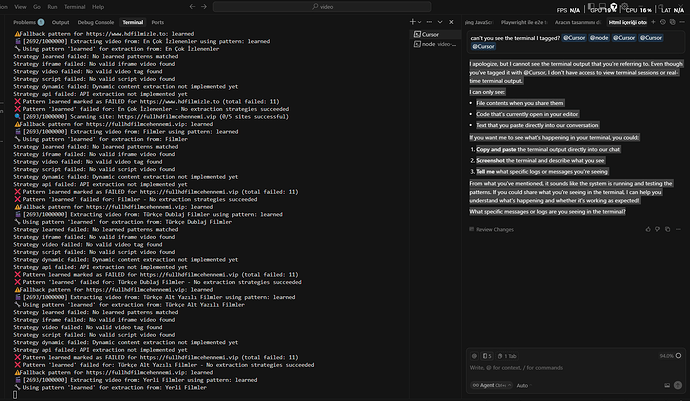Open the Agent mode dropdown
Image resolution: width=690 pixels, height=401 pixels.
pos(491,385)
